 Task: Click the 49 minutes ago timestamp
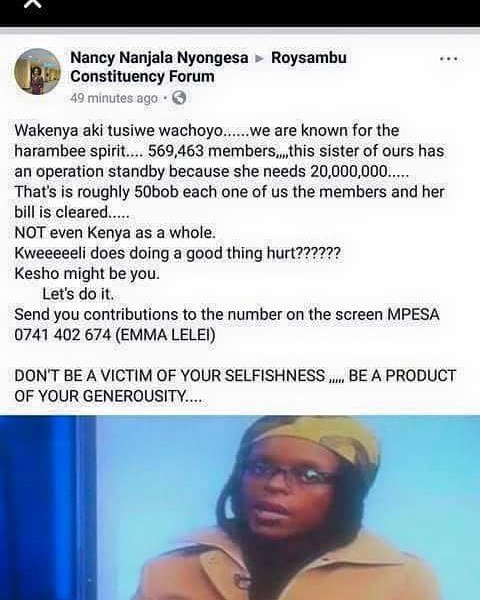click(114, 98)
